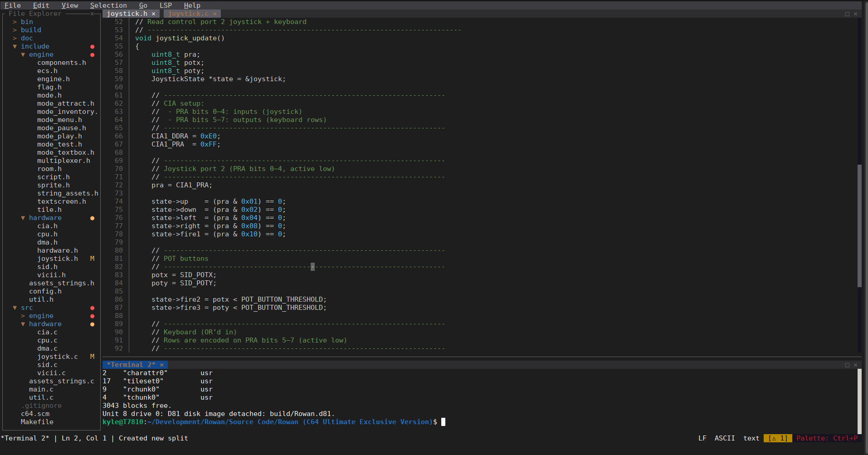Open the LSP menu
This screenshot has width=868, height=455.
[166, 5]
